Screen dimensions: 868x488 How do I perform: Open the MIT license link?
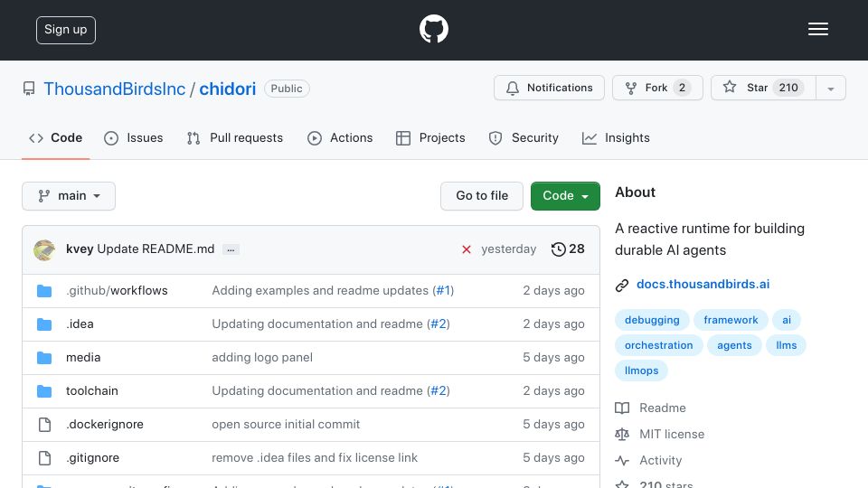pyautogui.click(x=660, y=435)
